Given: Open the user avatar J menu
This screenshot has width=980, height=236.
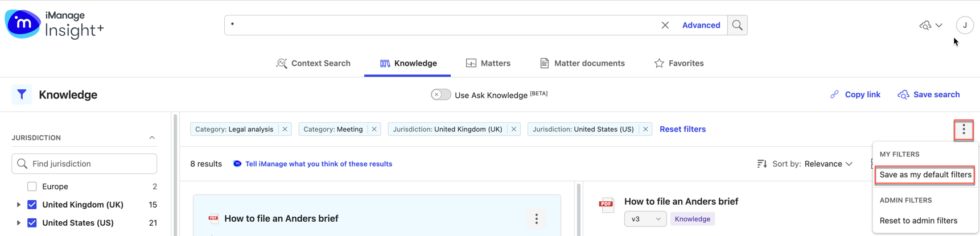Looking at the screenshot, I should click(x=965, y=25).
